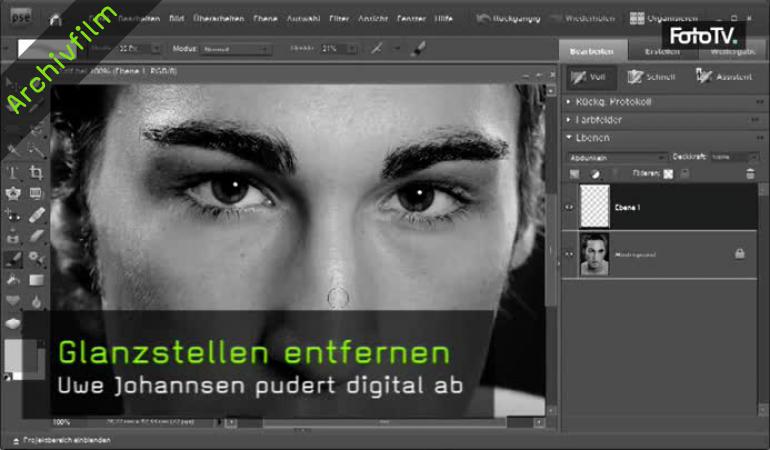Select the Cookie Cutter star tool
Screen dimensions: 770x450
12,194
